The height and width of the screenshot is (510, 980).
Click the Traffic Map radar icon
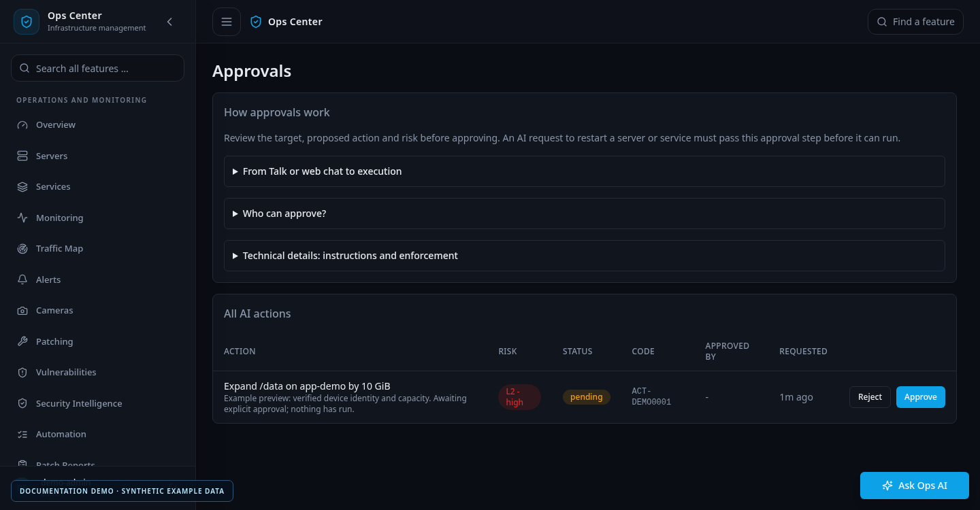tap(22, 249)
